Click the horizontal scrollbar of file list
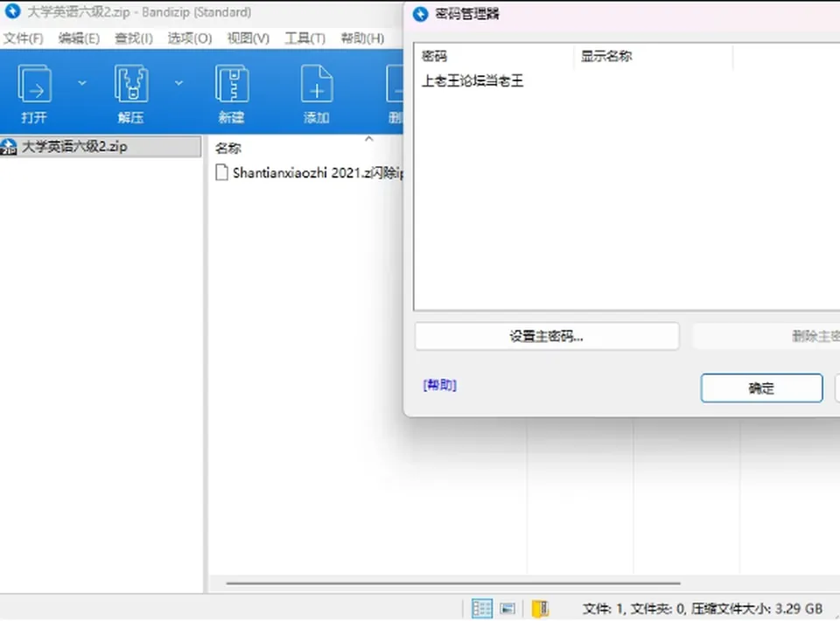 coord(453,583)
